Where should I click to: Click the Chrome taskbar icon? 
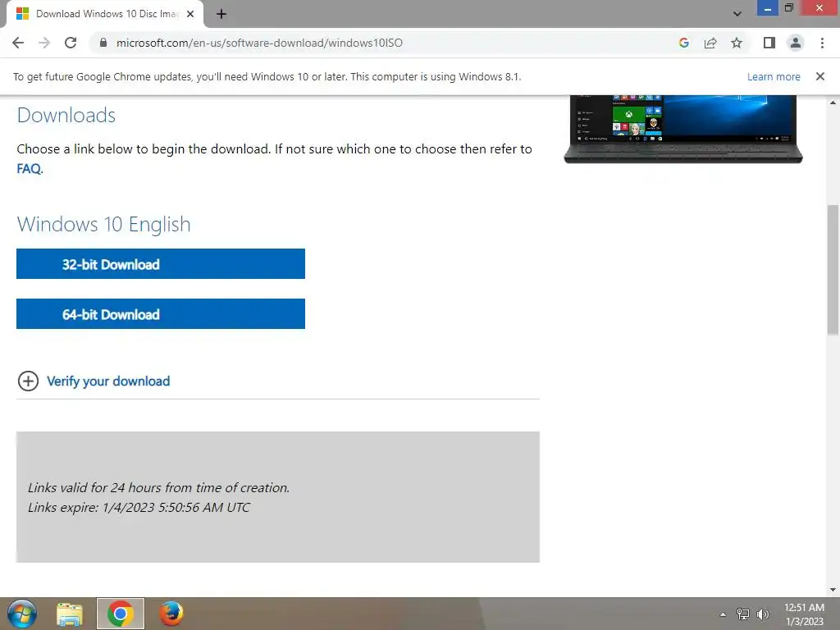(121, 614)
